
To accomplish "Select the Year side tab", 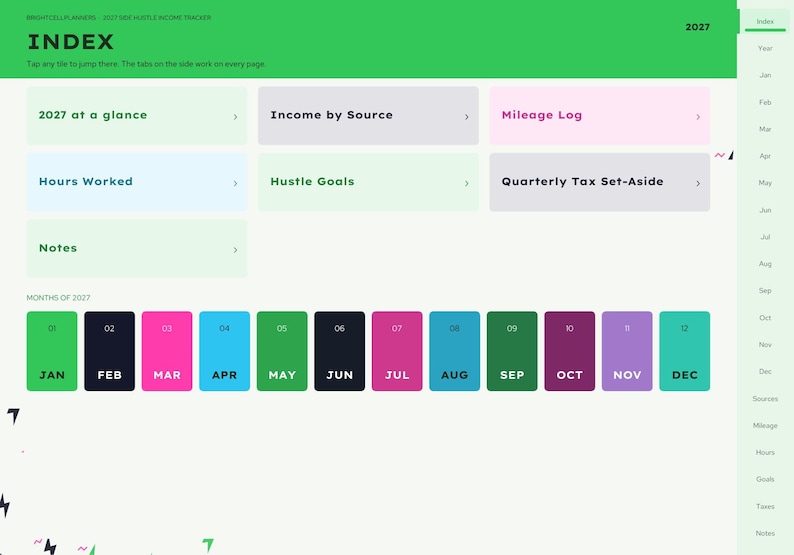I will tap(765, 48).
